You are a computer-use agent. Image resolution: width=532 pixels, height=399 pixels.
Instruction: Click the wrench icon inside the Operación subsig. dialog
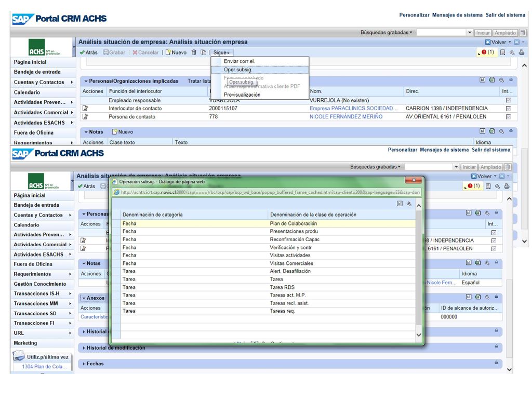point(409,204)
